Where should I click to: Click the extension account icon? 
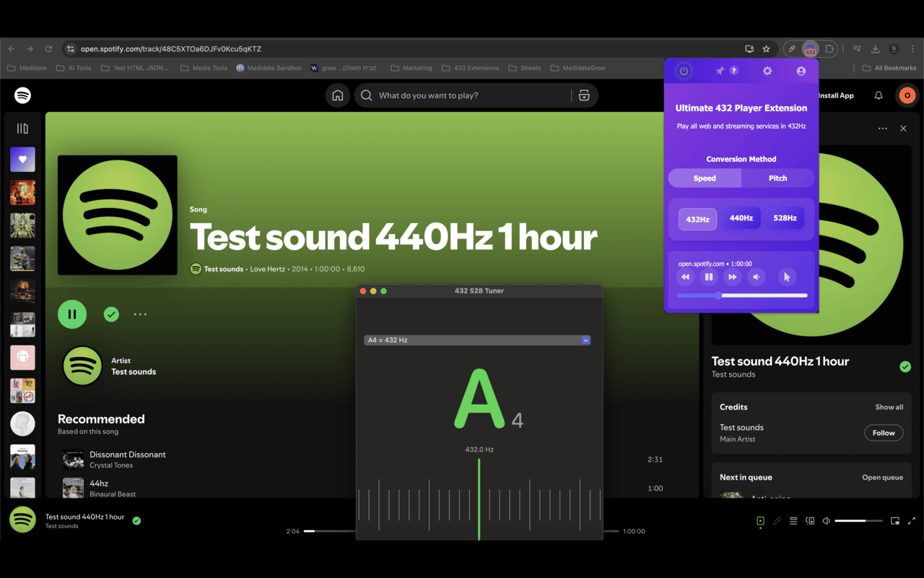pyautogui.click(x=800, y=71)
